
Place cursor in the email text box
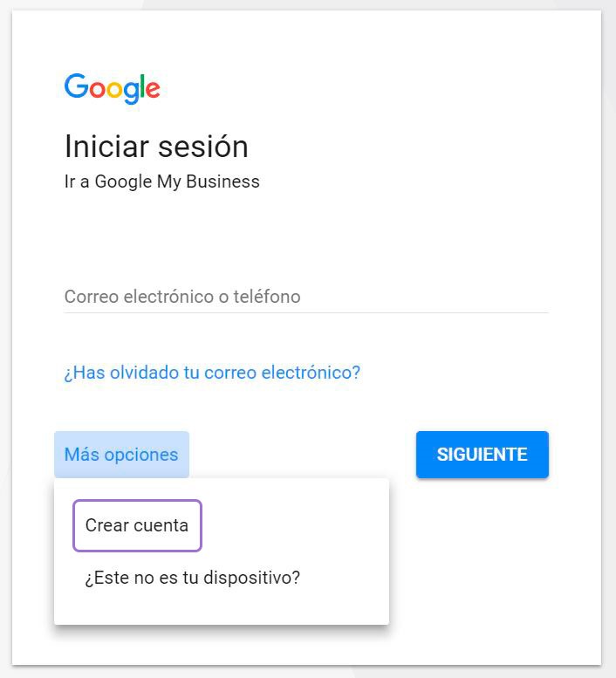pos(305,297)
